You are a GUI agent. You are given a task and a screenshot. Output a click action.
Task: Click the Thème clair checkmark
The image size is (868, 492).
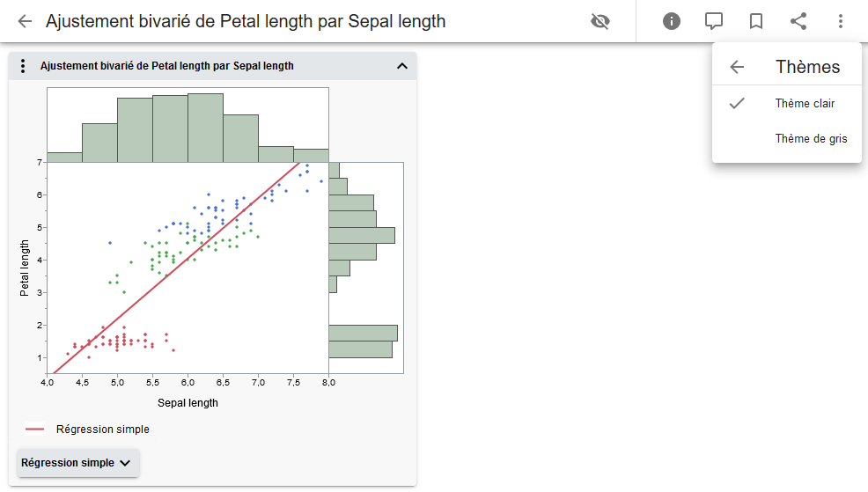pos(738,104)
